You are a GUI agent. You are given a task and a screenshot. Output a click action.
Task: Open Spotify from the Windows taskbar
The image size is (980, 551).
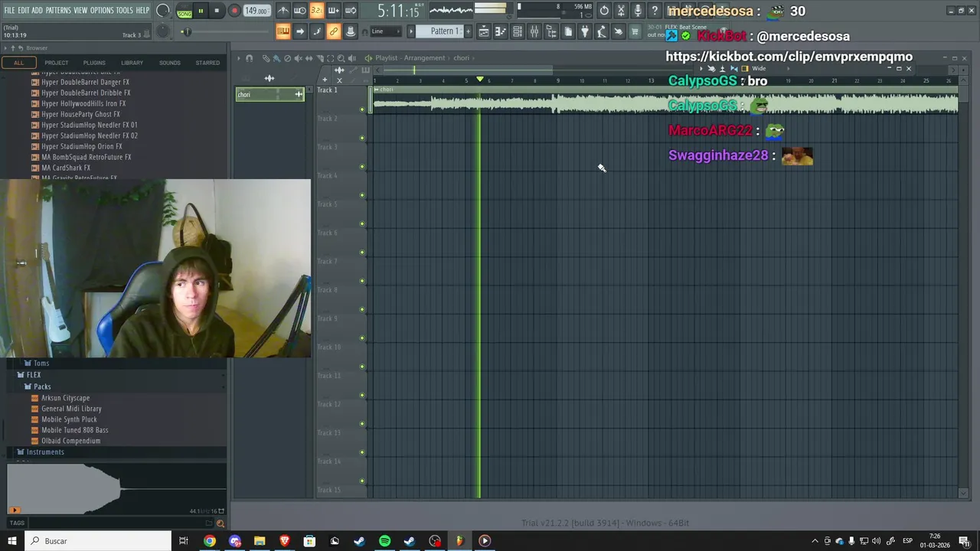click(384, 541)
